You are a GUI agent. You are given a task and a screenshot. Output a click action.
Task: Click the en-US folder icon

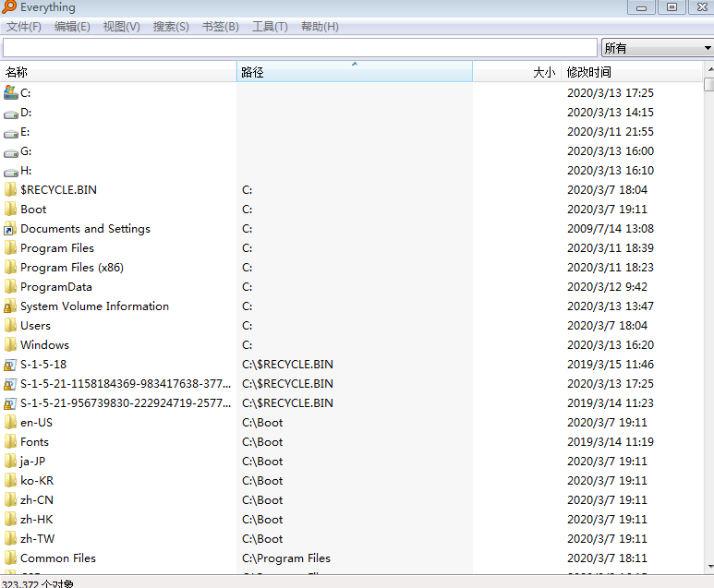[10, 423]
